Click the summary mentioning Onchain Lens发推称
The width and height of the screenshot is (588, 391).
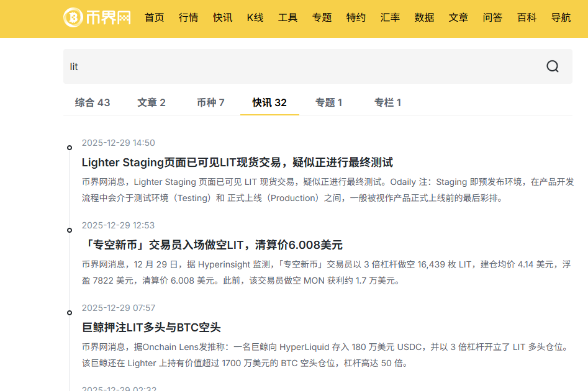tap(326, 355)
